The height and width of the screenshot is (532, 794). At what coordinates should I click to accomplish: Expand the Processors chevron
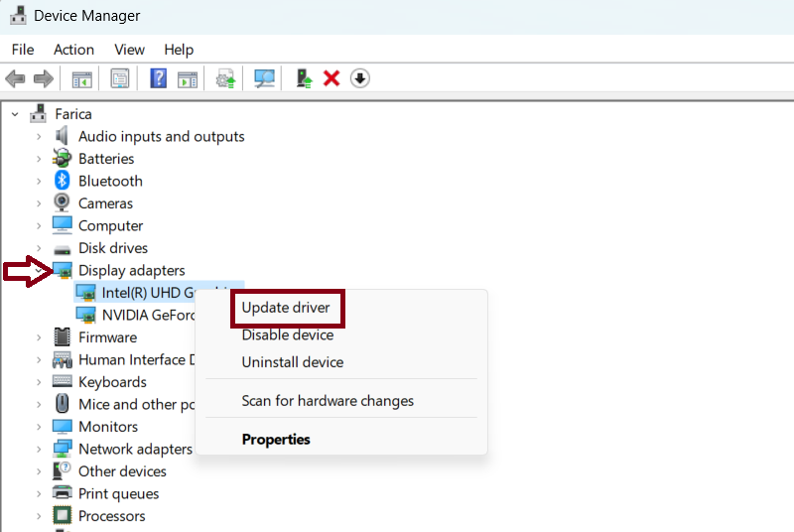point(39,516)
